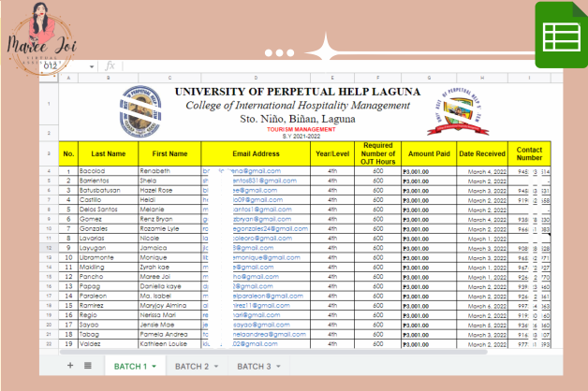This screenshot has width=588, height=391.
Task: Select the 'Renabeth' first name cell
Action: tap(169, 171)
